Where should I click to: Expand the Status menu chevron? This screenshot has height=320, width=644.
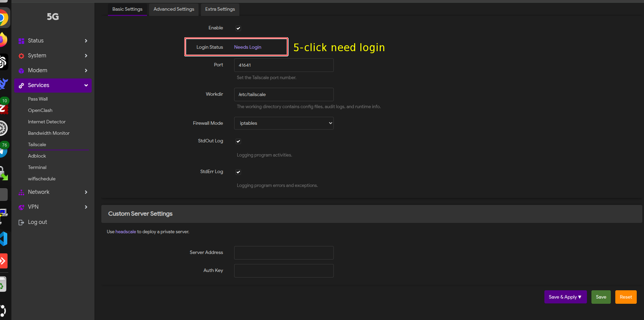pos(86,41)
